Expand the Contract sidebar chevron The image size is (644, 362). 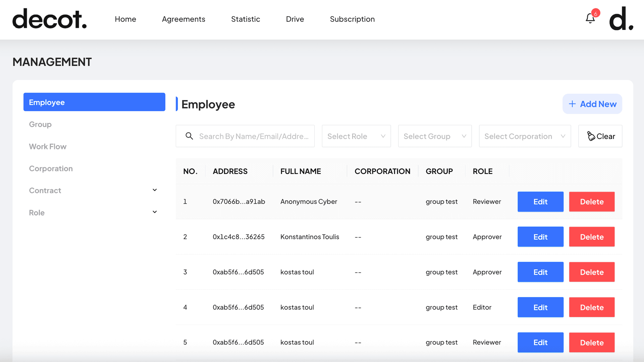pyautogui.click(x=155, y=190)
